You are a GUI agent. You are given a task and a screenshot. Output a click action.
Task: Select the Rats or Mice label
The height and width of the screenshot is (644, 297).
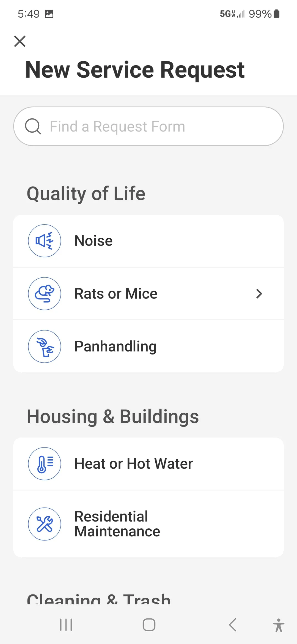coord(116,294)
